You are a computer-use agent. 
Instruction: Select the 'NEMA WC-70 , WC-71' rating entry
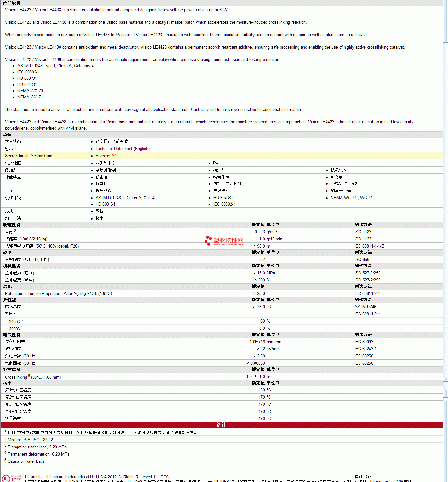(352, 198)
